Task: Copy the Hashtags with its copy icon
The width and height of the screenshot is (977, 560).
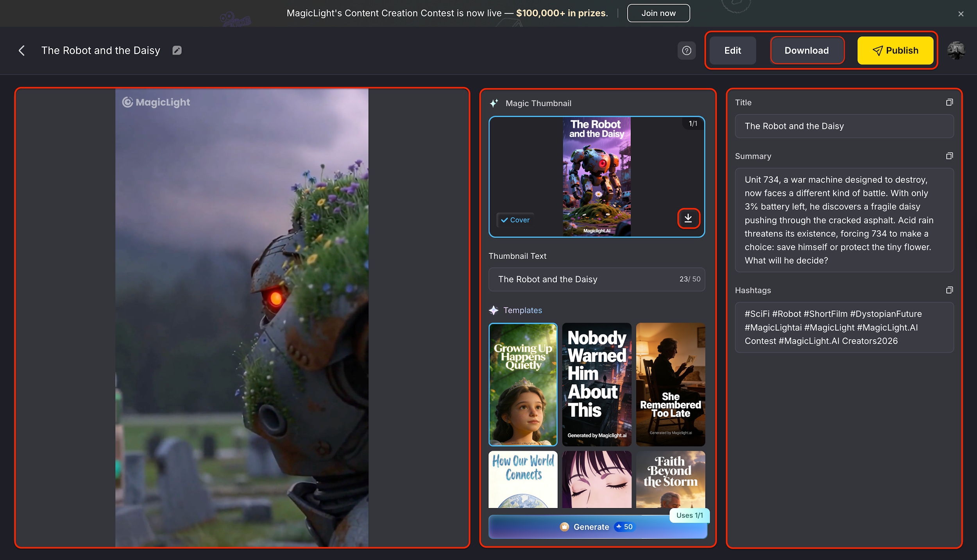Action: pos(949,290)
